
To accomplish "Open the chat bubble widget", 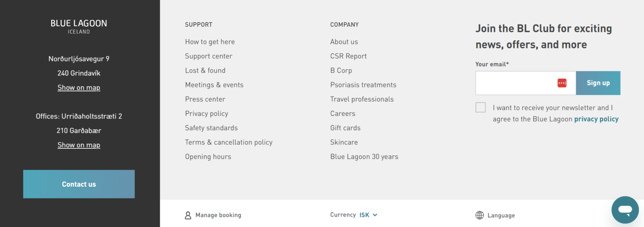I will click(x=625, y=210).
